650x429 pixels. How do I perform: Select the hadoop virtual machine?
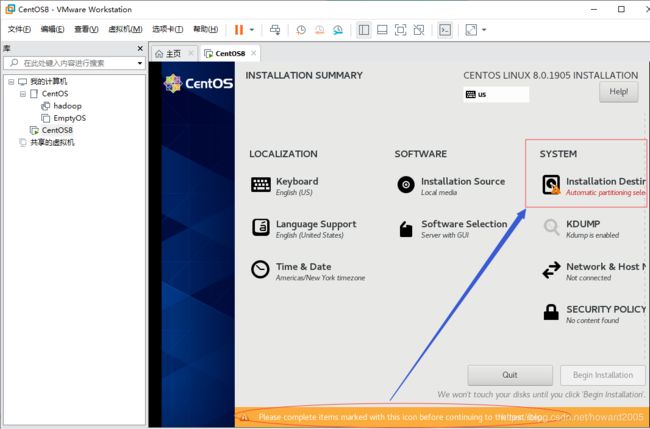tap(67, 106)
